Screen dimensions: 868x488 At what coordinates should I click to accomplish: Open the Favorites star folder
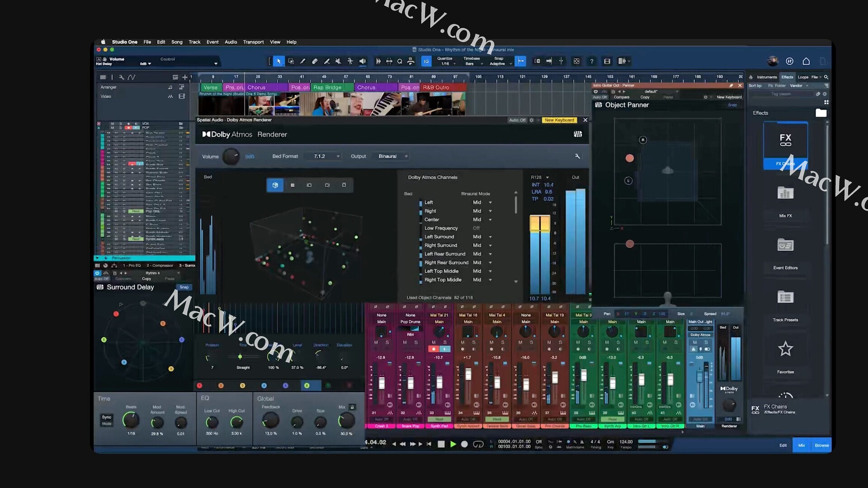[785, 357]
